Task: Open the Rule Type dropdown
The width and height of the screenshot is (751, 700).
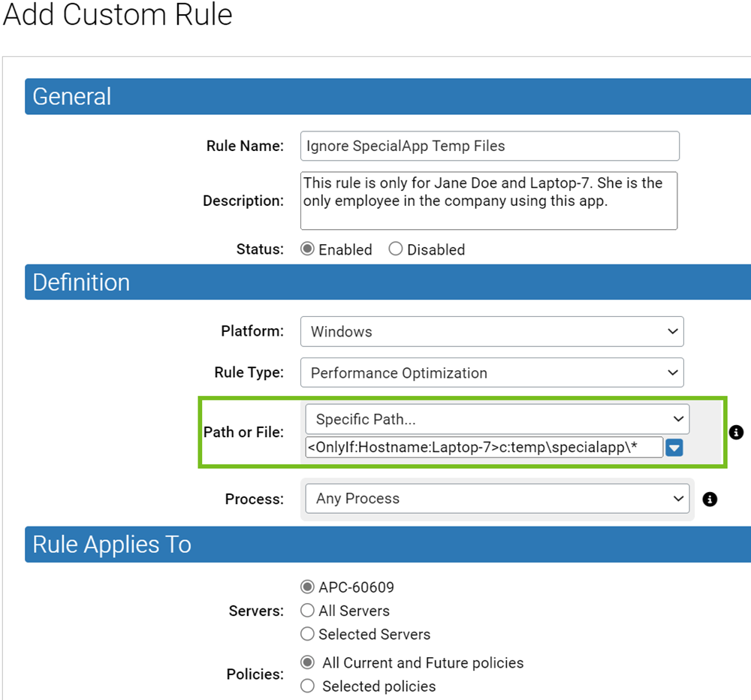Action: 492,373
